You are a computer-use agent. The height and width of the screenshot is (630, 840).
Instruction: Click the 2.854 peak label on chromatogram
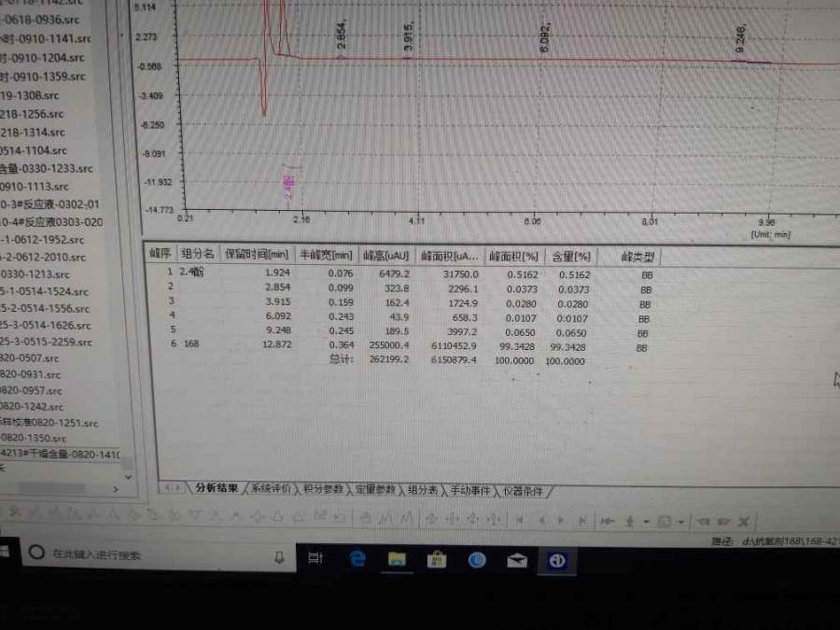[342, 35]
